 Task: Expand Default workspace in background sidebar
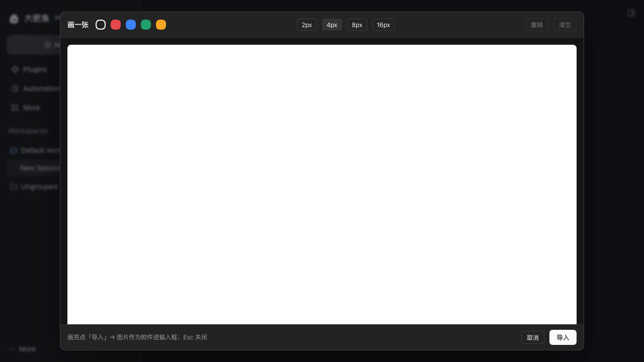pos(35,150)
